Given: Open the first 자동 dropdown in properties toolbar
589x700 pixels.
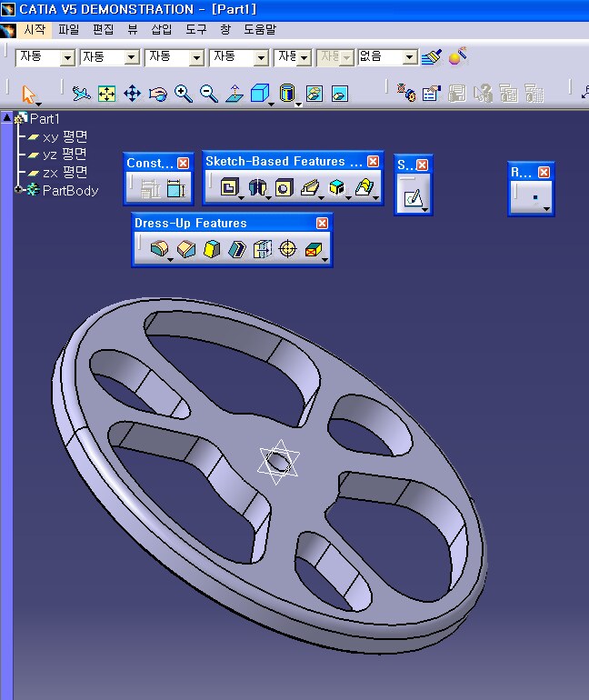Looking at the screenshot, I should click(67, 57).
